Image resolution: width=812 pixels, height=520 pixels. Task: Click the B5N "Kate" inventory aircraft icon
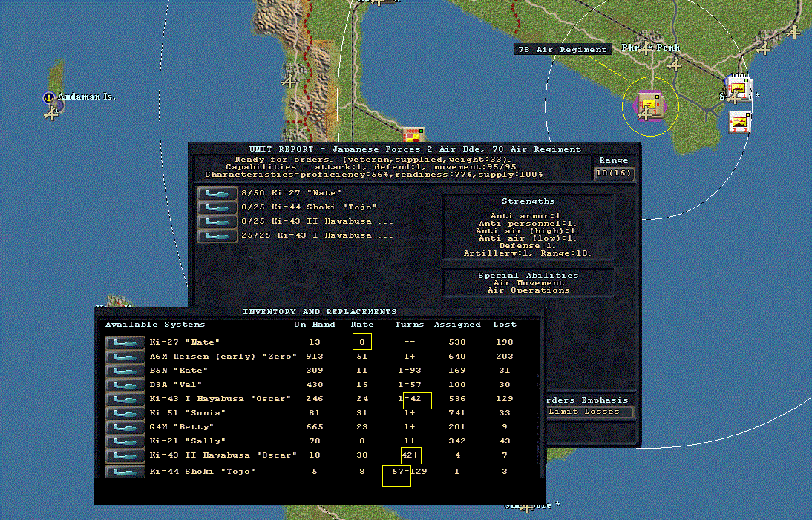125,371
